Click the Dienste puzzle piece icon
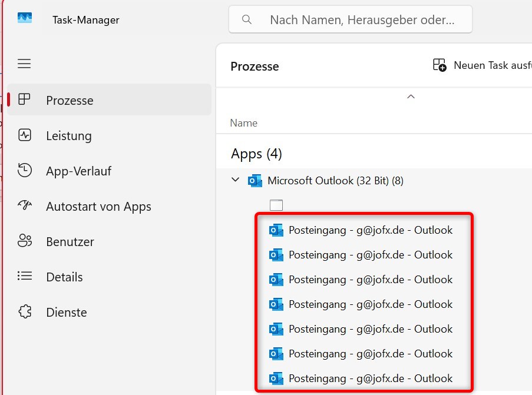 click(x=24, y=312)
